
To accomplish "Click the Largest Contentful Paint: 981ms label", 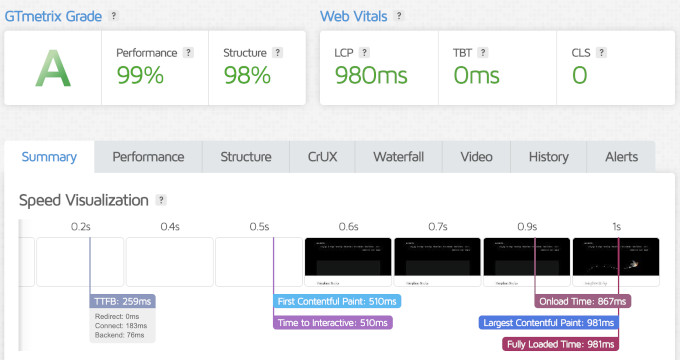I will pyautogui.click(x=549, y=323).
